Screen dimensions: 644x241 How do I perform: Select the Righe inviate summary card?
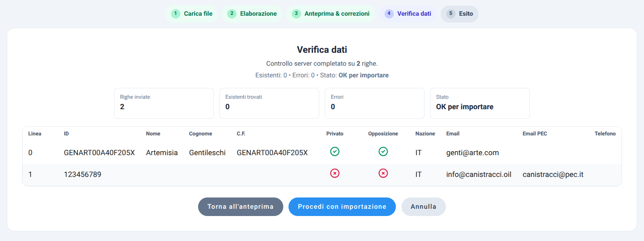(164, 103)
